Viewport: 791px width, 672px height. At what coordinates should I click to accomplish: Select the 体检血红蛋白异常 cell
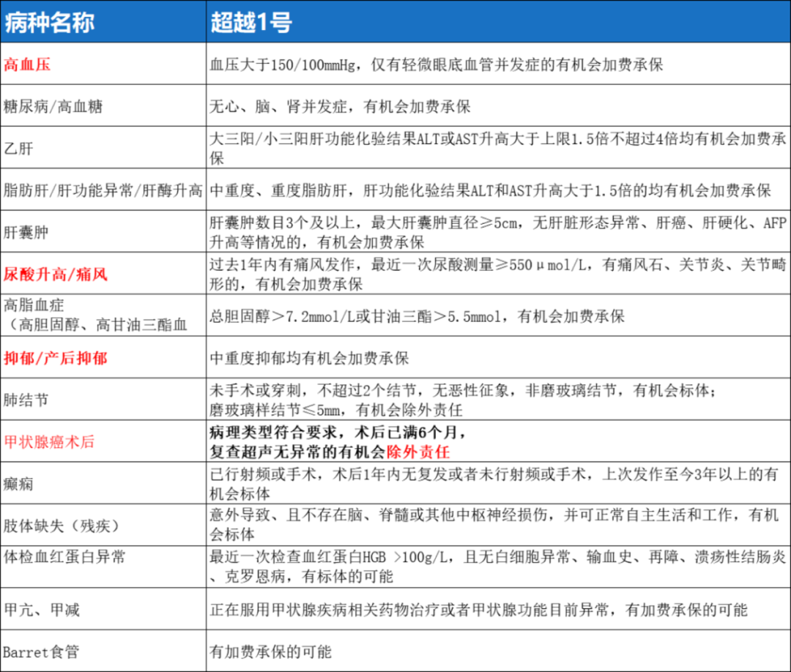point(103,567)
